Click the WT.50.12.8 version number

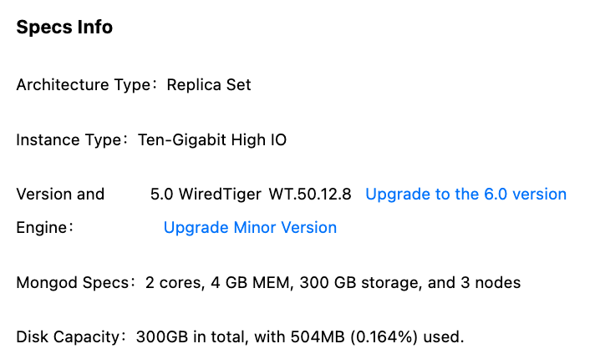(311, 195)
